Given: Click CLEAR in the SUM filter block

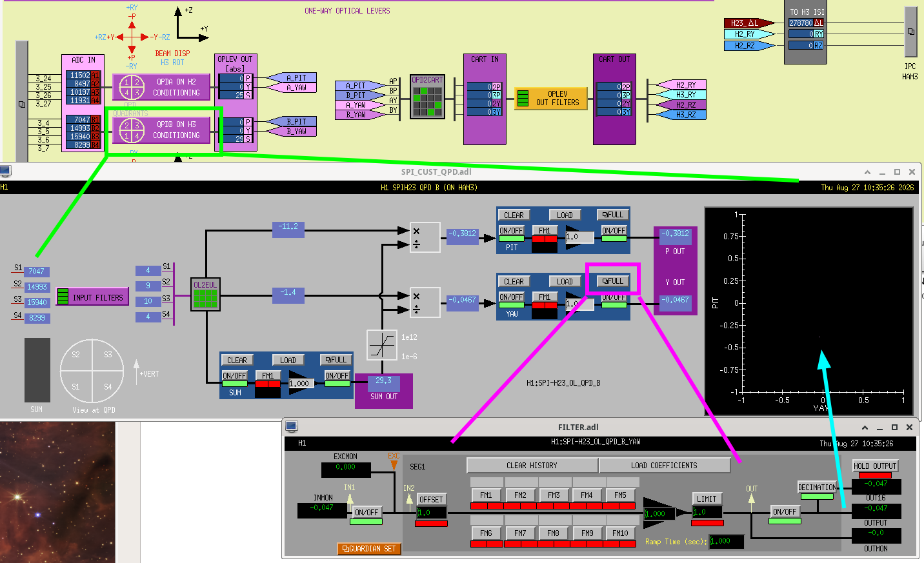Looking at the screenshot, I should pos(237,360).
